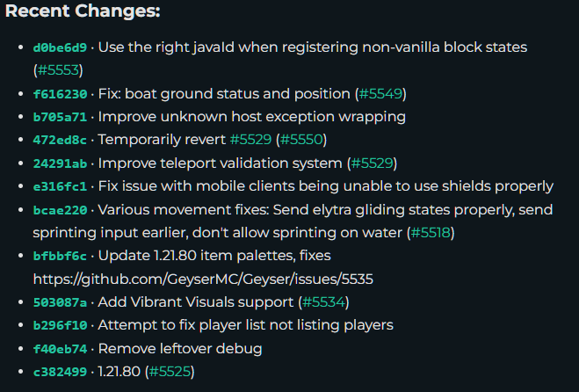
Task: Open commit hash b705a71
Action: (60, 117)
